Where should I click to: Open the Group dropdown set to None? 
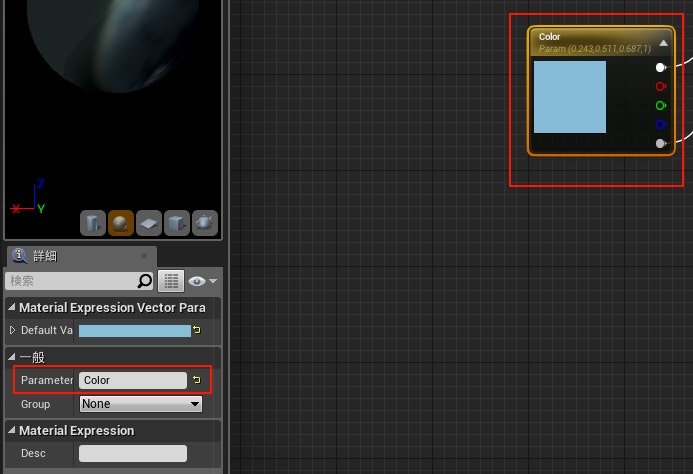(x=141, y=404)
